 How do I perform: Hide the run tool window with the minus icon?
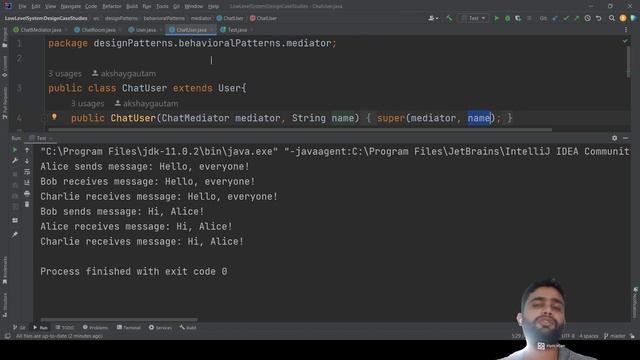click(625, 138)
